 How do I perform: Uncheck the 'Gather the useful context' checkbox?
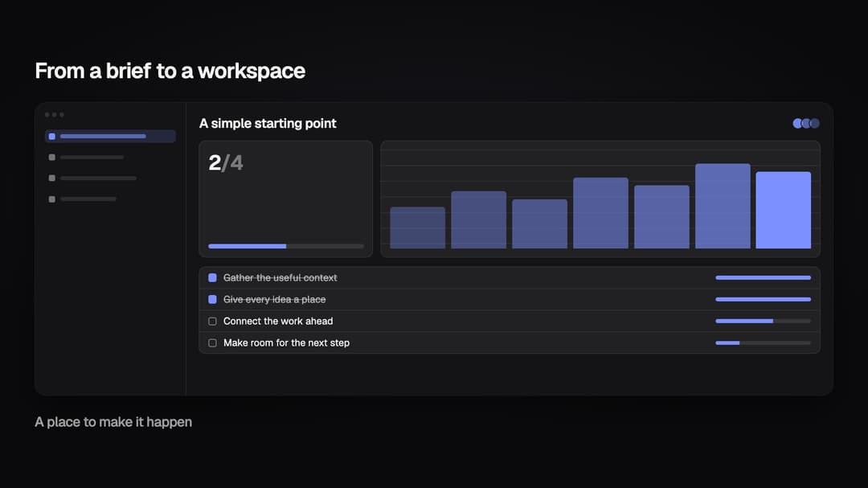pos(212,277)
